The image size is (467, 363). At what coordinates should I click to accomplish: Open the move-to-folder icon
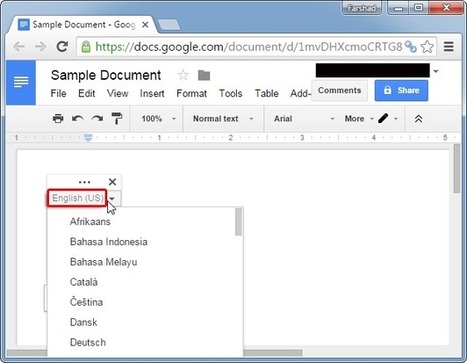pyautogui.click(x=204, y=75)
